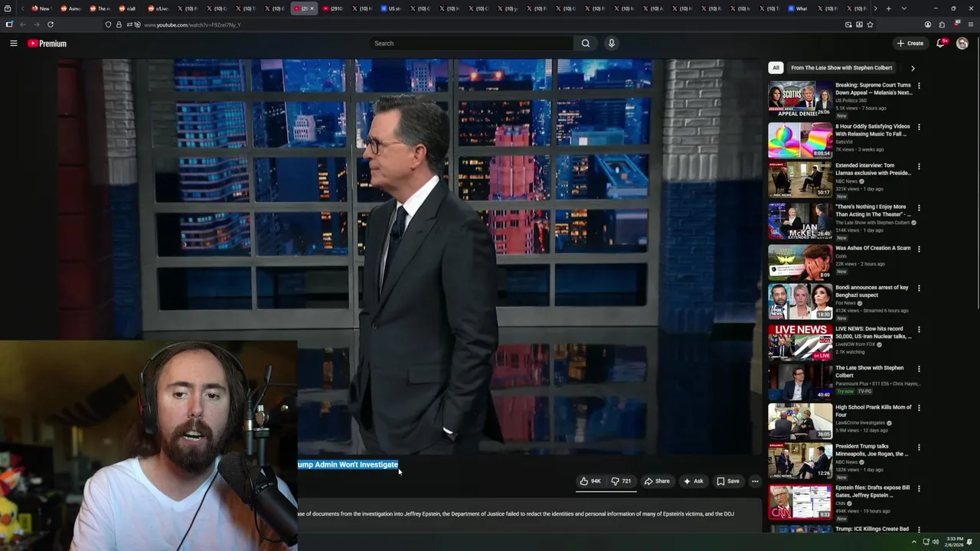Open the Epstein files CNN thumbnail
Image resolution: width=980 pixels, height=551 pixels.
800,501
